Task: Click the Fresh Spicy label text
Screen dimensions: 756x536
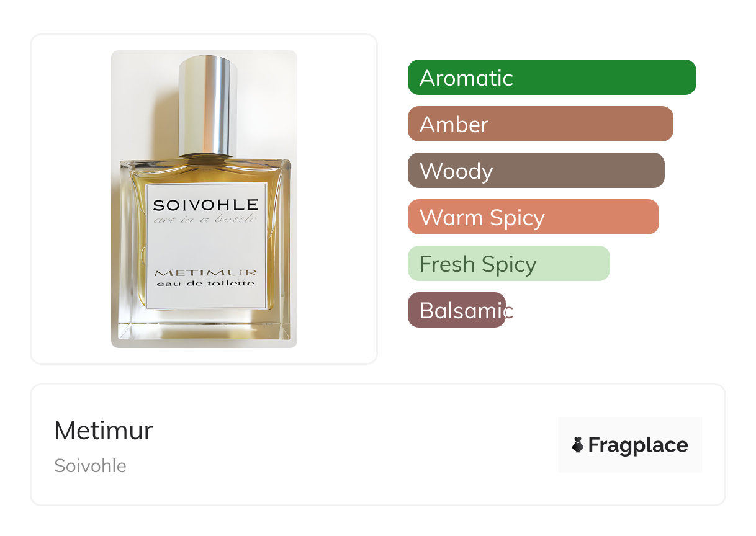Action: pyautogui.click(x=478, y=264)
